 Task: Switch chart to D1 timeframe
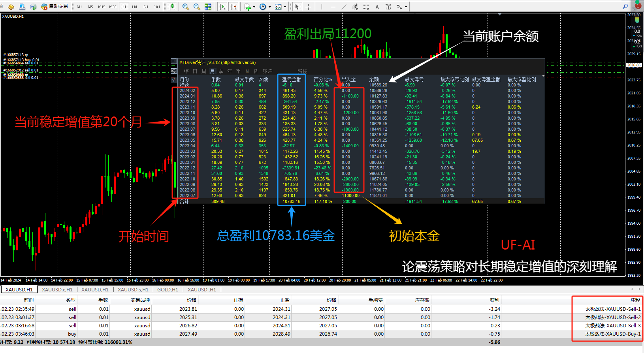point(146,7)
